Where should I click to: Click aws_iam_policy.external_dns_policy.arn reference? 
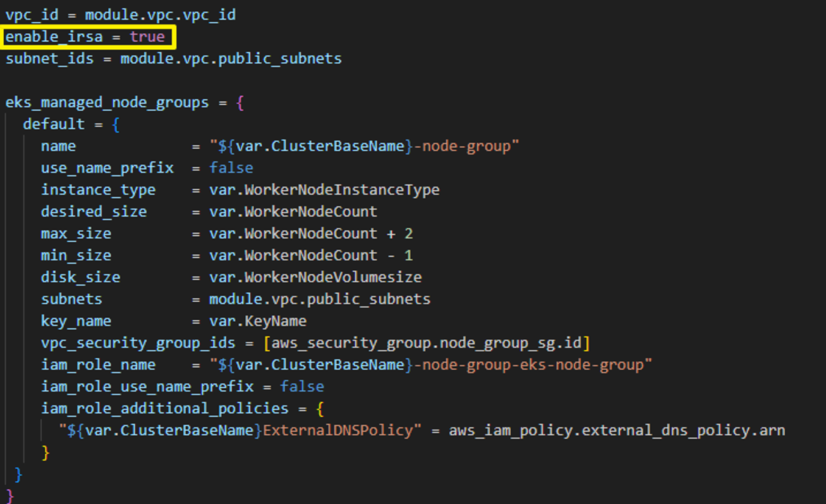pos(617,431)
